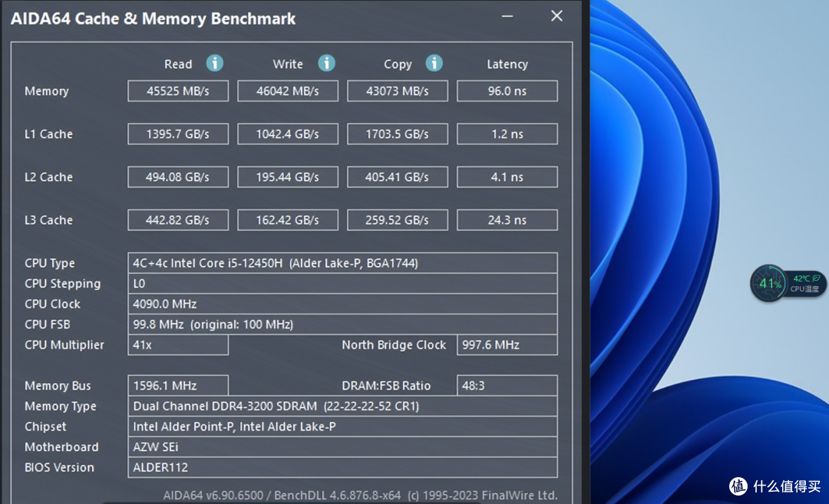Click the CPU Stepping field L0

[342, 284]
